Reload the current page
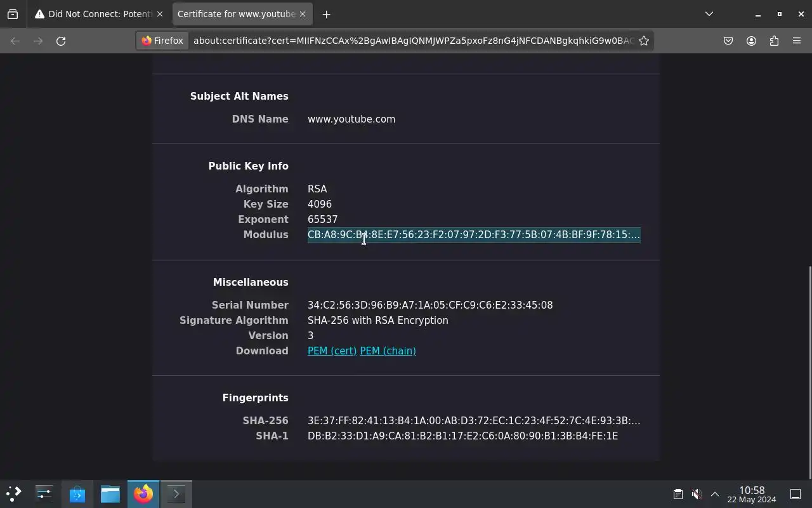Viewport: 812px width, 508px height. 61,41
